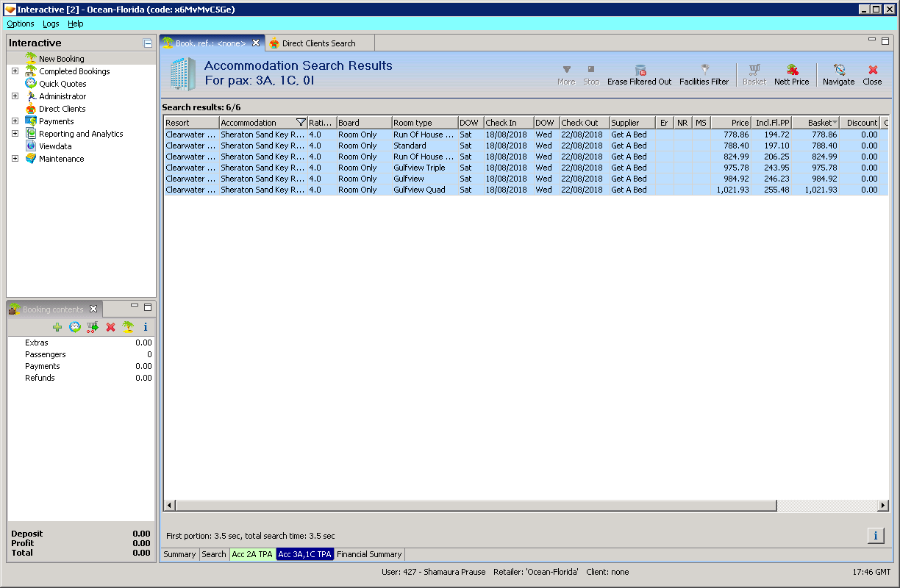Click the info button beside search time

pos(875,535)
